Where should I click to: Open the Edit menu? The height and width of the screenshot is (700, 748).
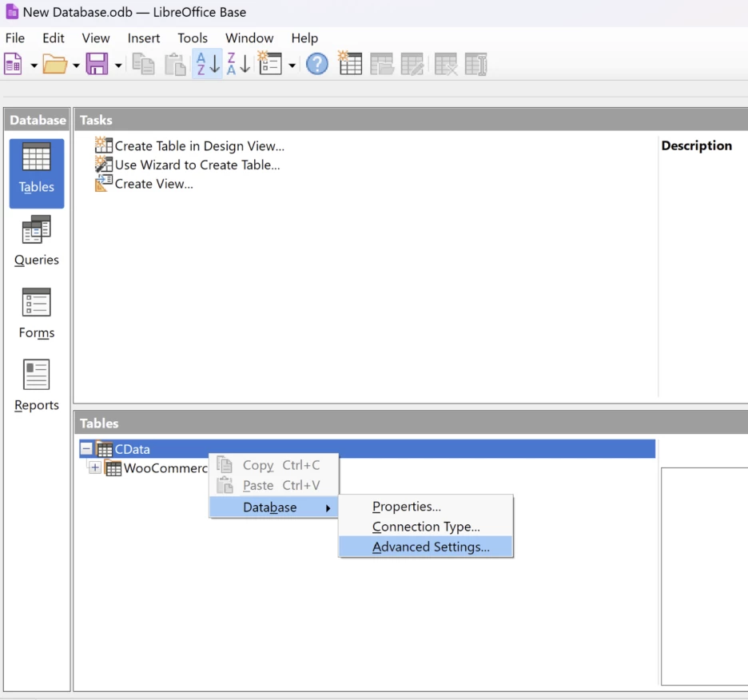tap(54, 38)
